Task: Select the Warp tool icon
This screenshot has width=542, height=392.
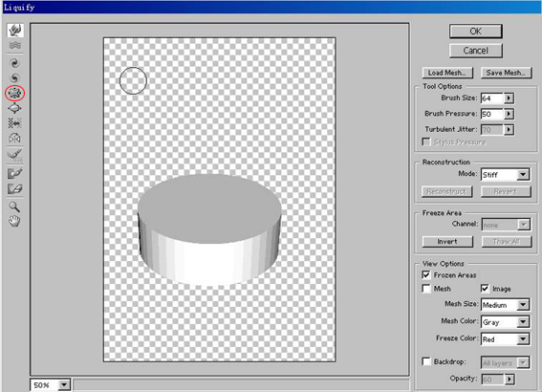Action: point(15,31)
